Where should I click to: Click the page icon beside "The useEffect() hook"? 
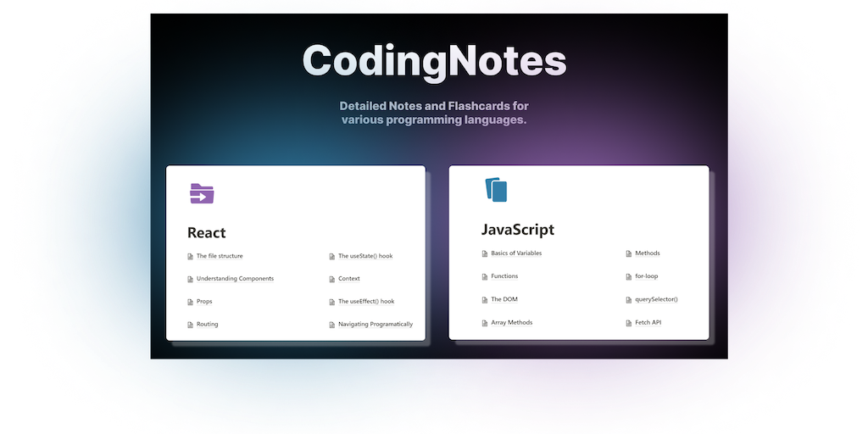coord(332,302)
